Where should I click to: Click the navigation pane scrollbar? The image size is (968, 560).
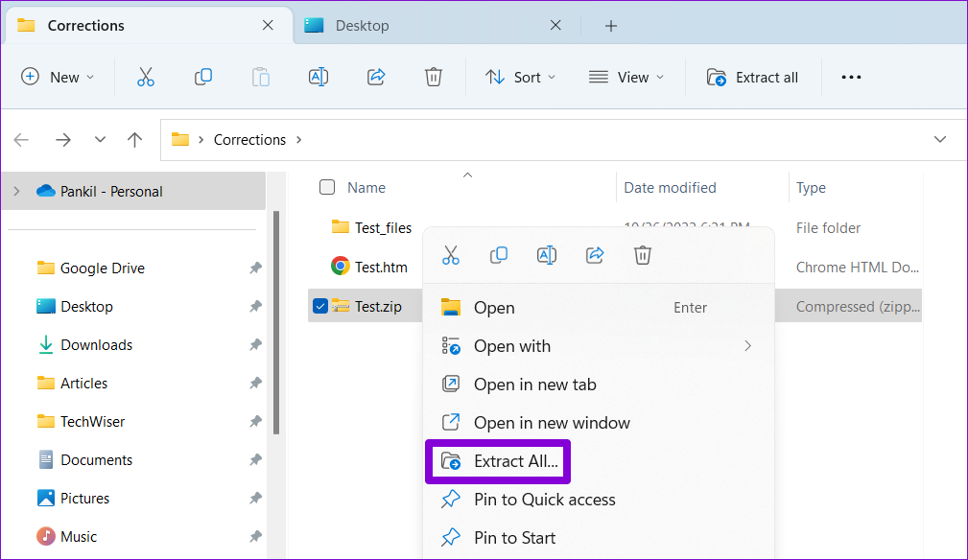pos(276,322)
